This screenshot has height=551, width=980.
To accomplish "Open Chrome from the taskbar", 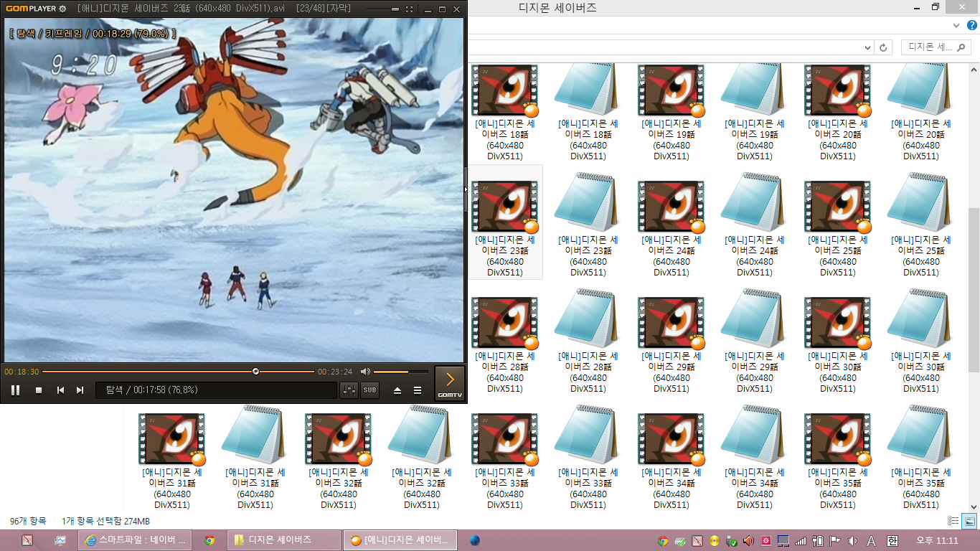I will coord(209,540).
